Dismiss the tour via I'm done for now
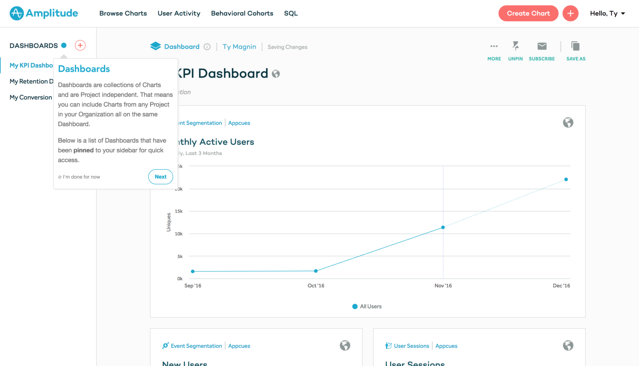 tap(79, 177)
